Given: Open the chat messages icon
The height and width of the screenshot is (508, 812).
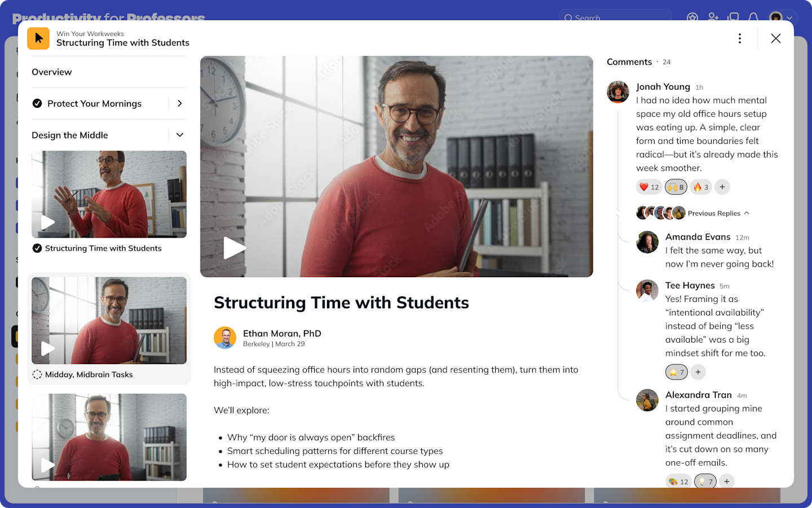Looking at the screenshot, I should pos(733,18).
